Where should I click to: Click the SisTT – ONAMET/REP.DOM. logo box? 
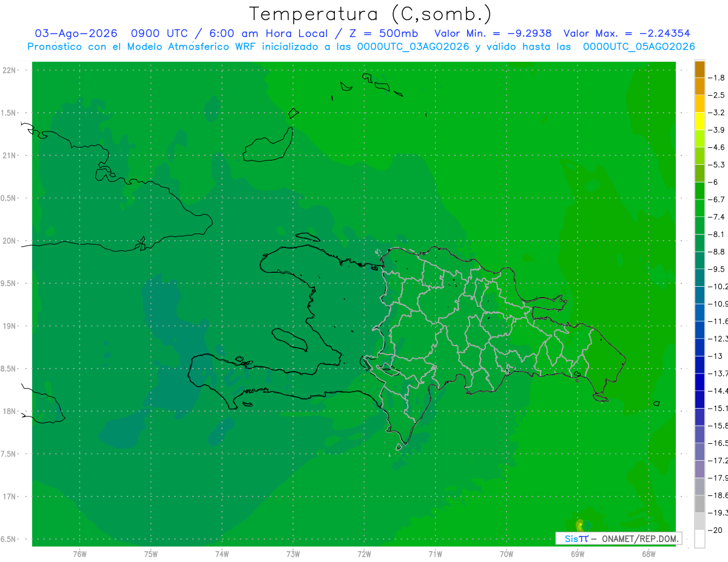(618, 538)
